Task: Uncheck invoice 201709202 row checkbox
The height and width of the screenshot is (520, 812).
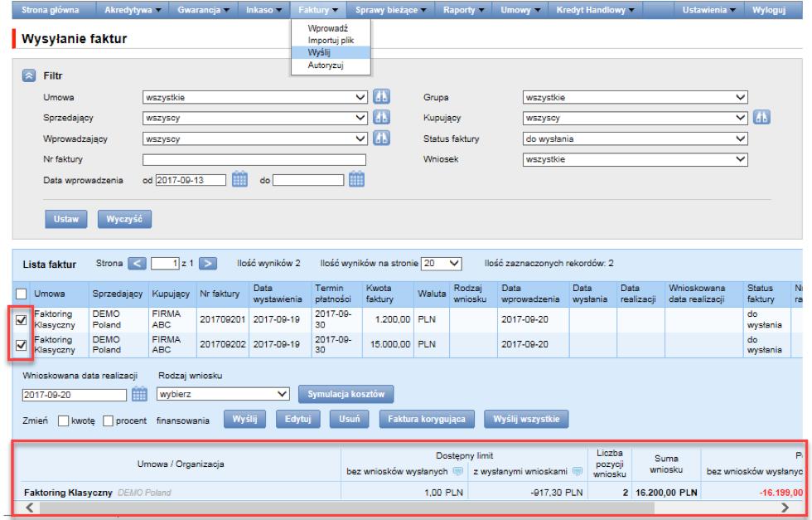Action: click(22, 345)
